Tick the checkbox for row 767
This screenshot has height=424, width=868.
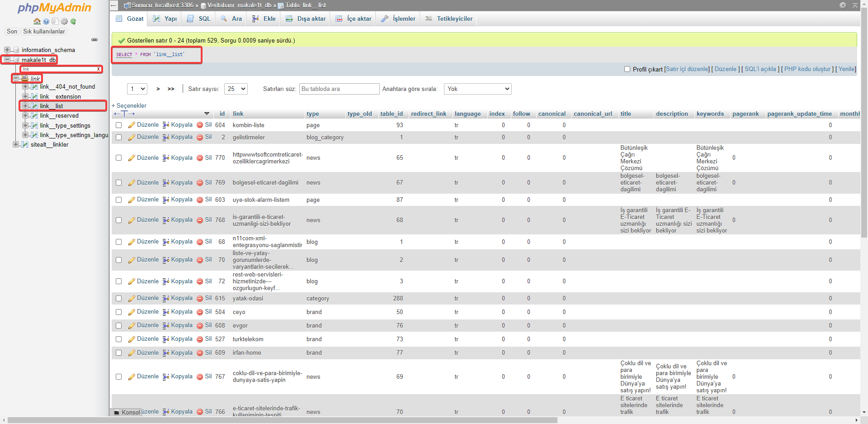pos(118,376)
